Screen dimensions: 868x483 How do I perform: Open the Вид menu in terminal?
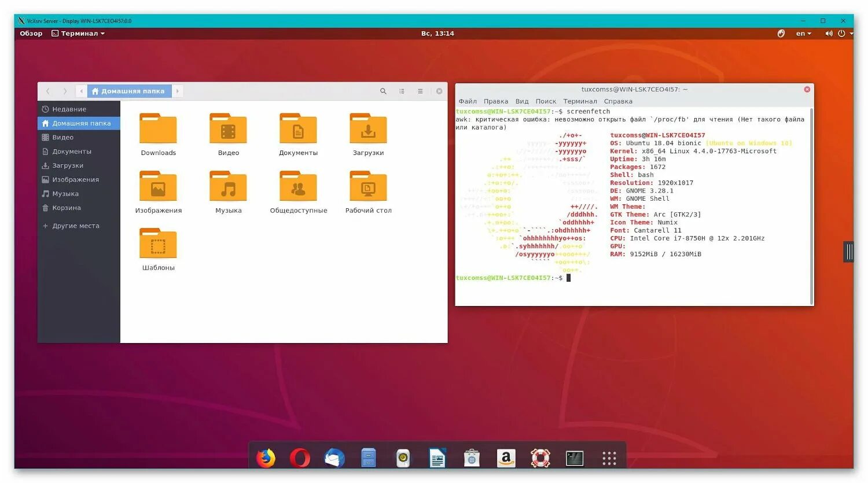tap(522, 101)
